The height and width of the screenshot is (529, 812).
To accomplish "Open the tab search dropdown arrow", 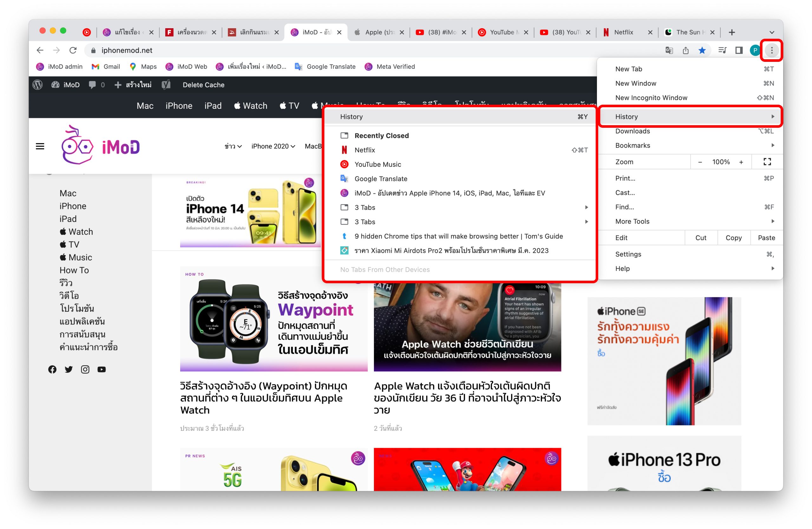I will point(772,32).
